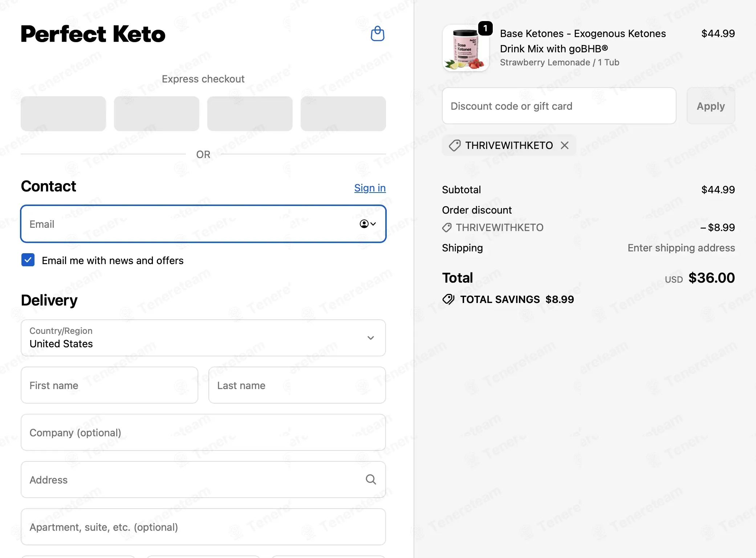Choose the fourth express checkout button

pos(343,114)
